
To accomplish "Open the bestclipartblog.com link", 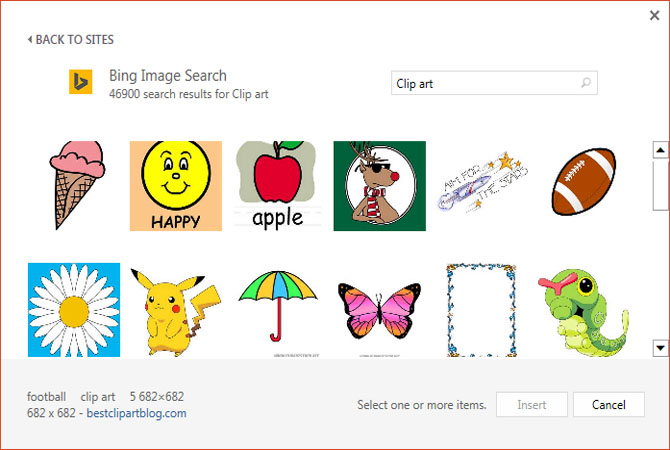I will pos(136,413).
